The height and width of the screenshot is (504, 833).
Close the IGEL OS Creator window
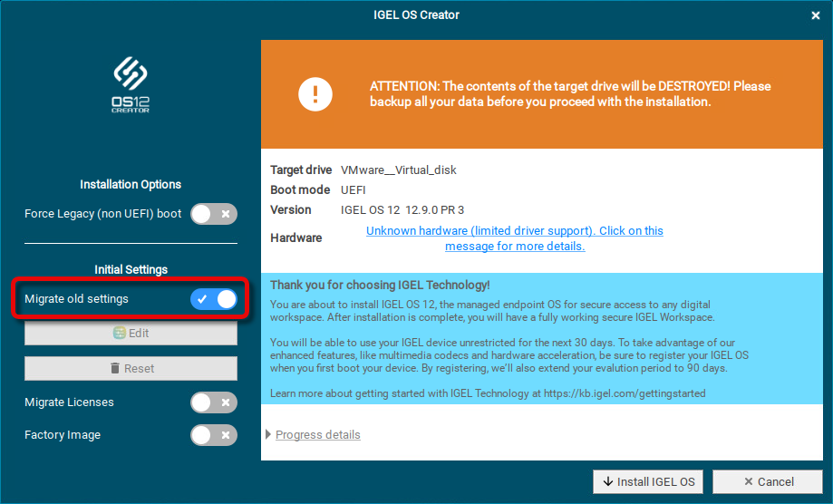tap(816, 15)
